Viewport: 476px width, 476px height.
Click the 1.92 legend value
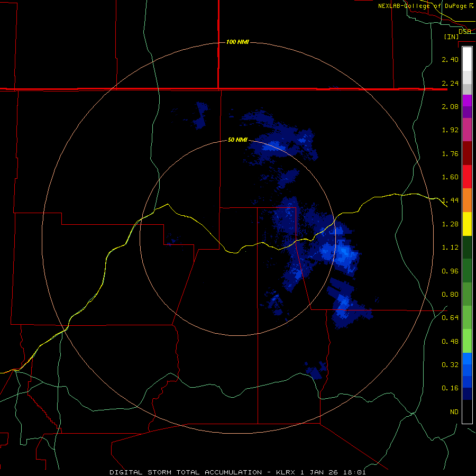tap(450, 130)
